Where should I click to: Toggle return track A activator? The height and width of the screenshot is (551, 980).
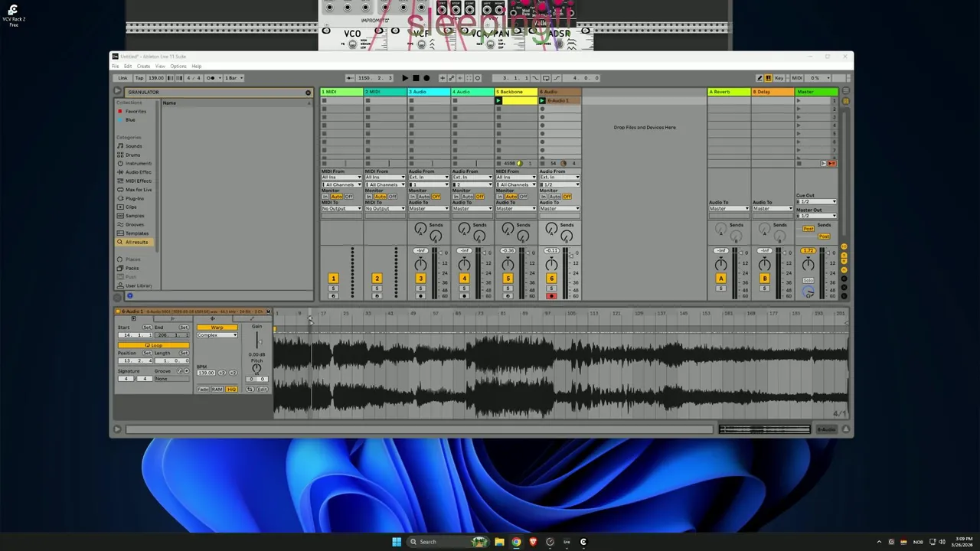(x=720, y=279)
